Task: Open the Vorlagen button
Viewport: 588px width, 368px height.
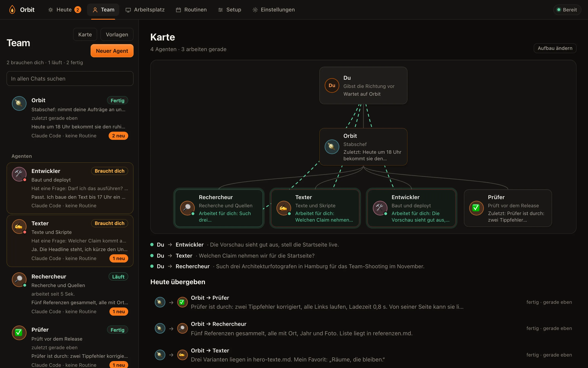Action: tap(117, 34)
